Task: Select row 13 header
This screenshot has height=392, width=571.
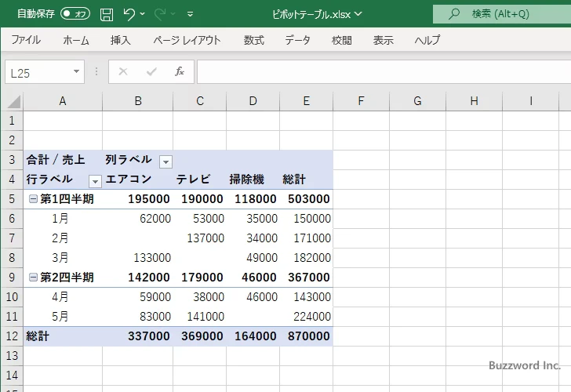Action: click(12, 356)
